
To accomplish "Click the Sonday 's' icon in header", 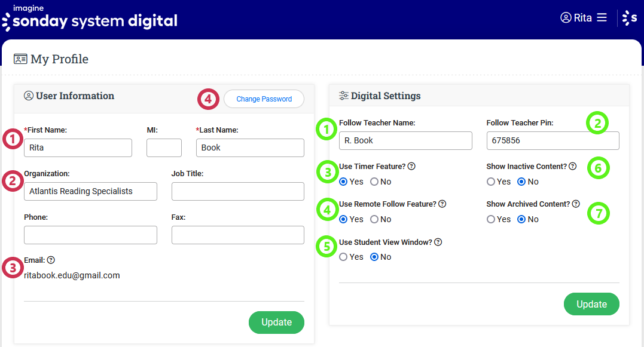I will click(630, 19).
